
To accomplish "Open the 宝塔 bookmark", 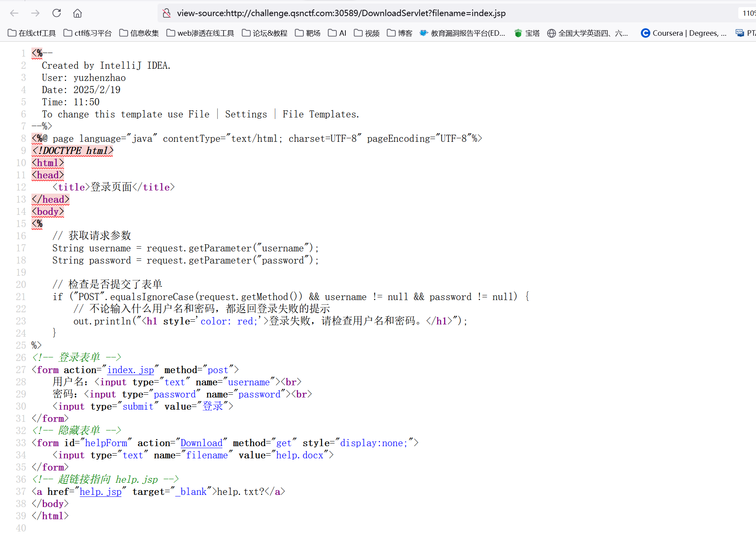I will click(527, 33).
